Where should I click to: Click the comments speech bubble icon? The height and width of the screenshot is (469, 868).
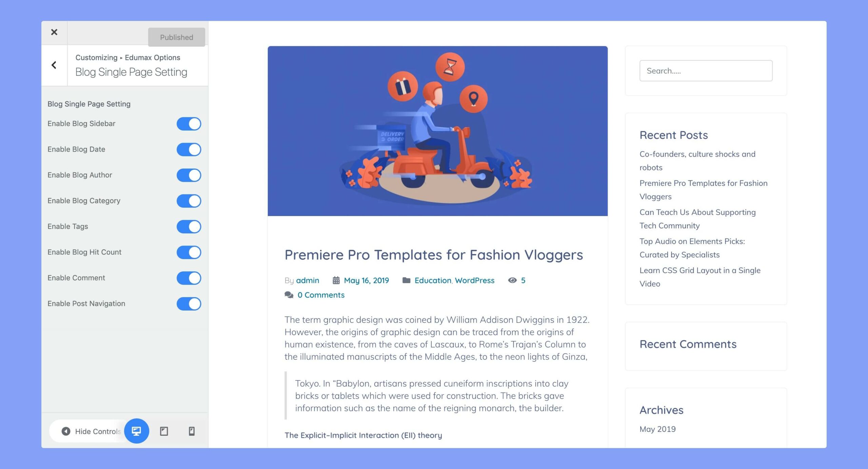(288, 295)
